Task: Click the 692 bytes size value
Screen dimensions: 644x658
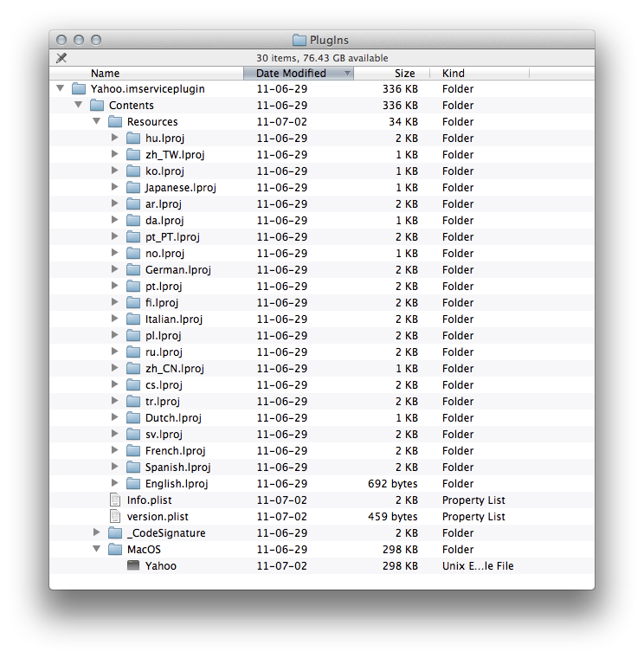Action: 393,484
